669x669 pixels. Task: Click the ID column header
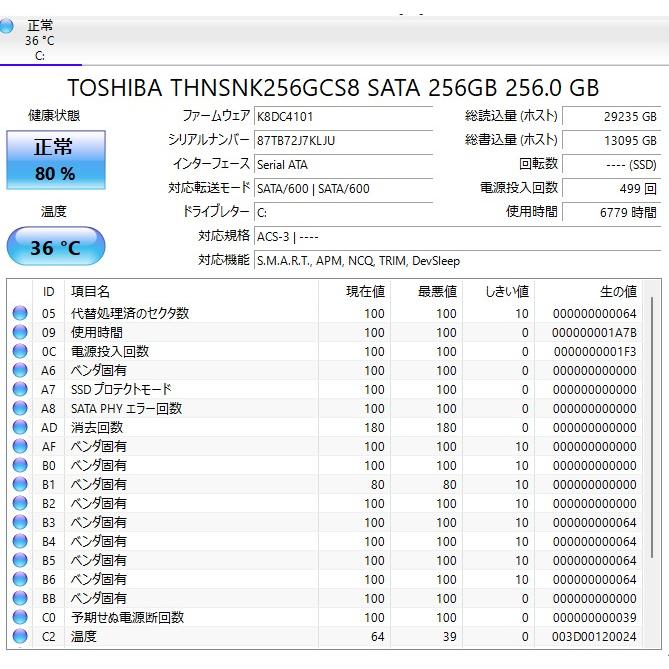click(x=49, y=292)
